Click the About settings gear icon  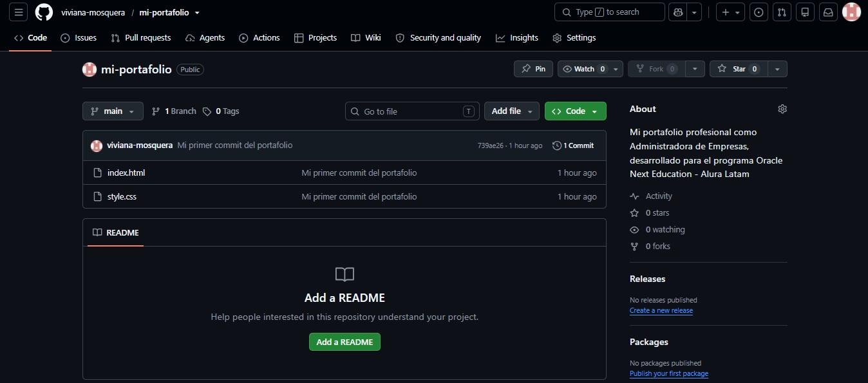(x=782, y=109)
